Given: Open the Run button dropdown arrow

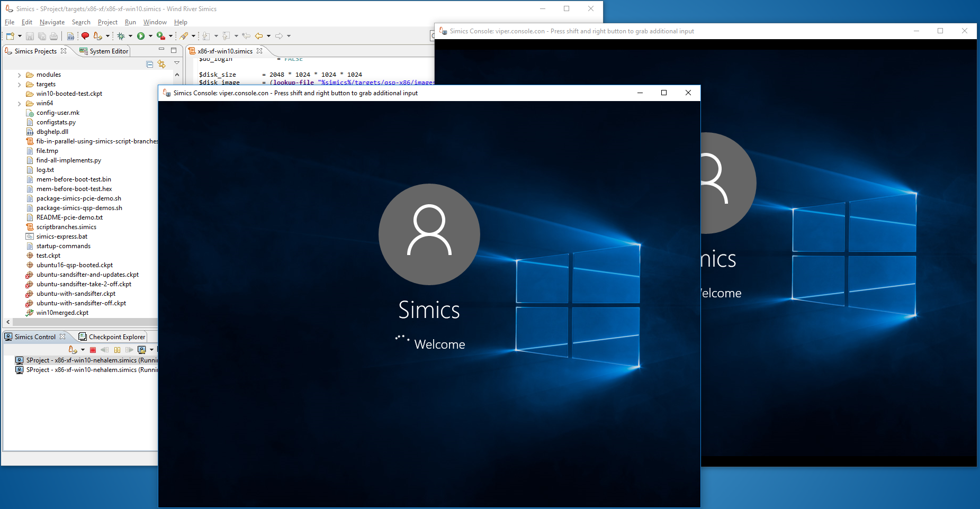Looking at the screenshot, I should (150, 36).
